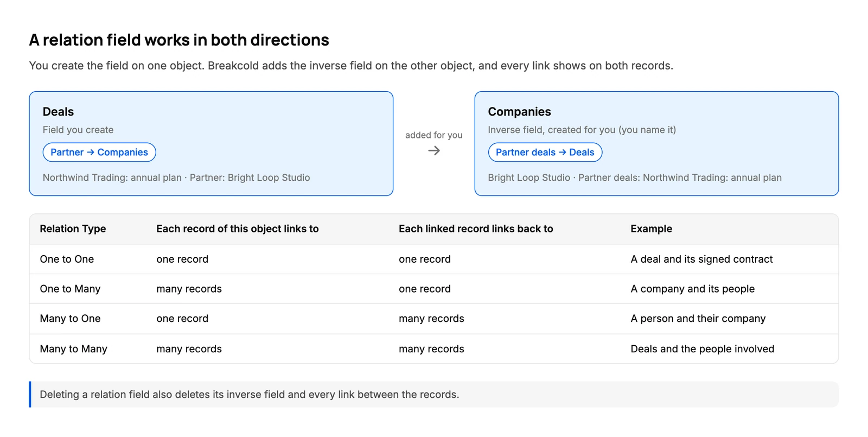Click 'Each record of this object links to' header

(238, 229)
